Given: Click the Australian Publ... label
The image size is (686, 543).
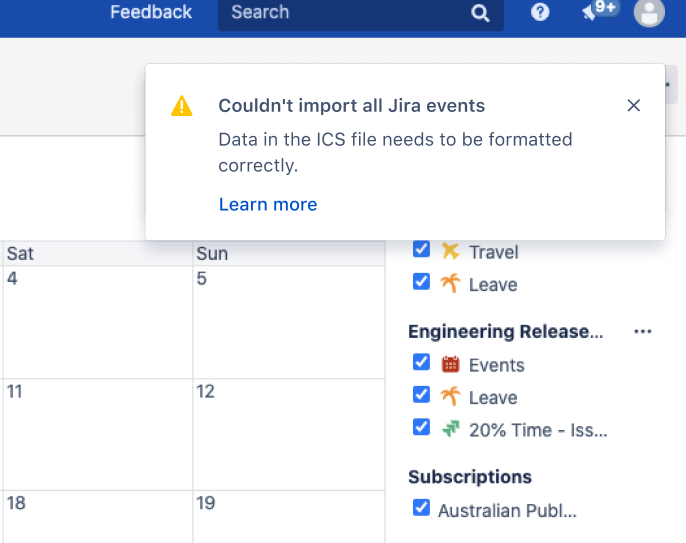Looking at the screenshot, I should [x=508, y=511].
